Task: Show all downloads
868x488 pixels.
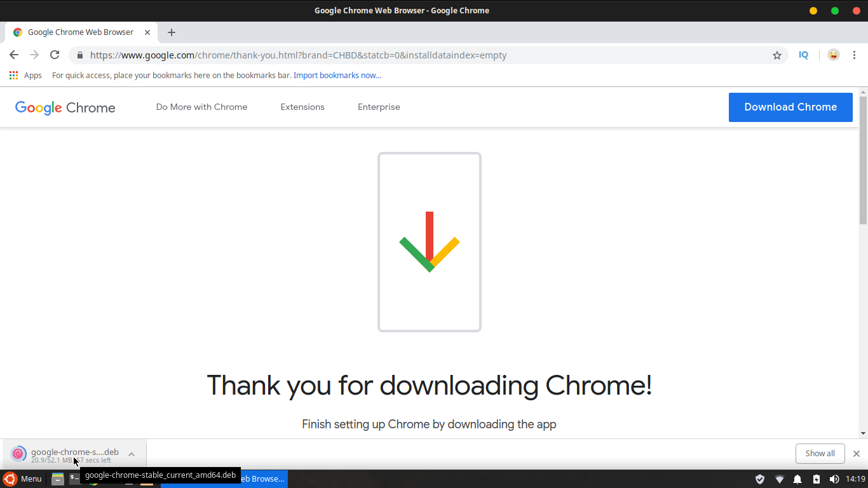Action: (820, 454)
